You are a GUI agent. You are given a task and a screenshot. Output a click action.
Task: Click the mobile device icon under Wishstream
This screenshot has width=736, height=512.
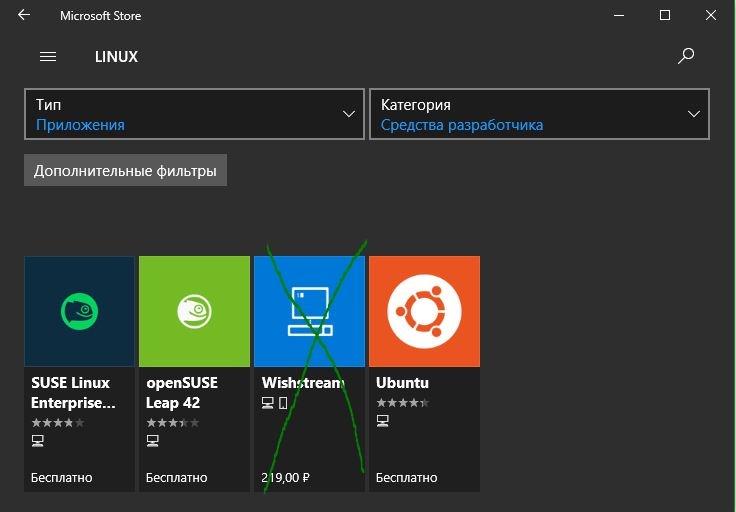[283, 403]
